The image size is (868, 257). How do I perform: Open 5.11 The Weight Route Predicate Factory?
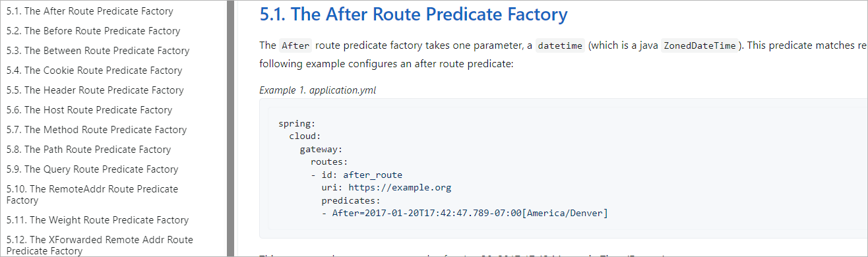(98, 220)
